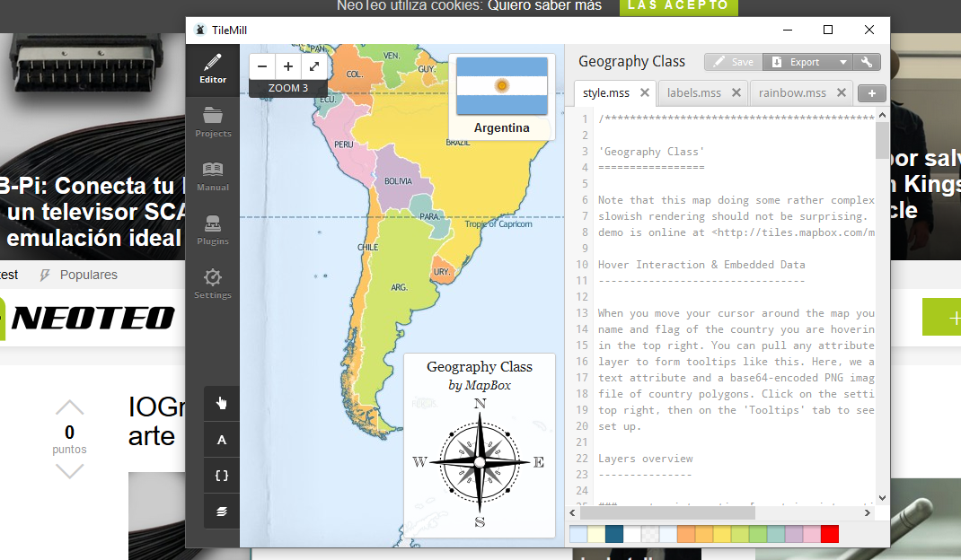Save the Geography Class project
961x560 pixels.
734,62
